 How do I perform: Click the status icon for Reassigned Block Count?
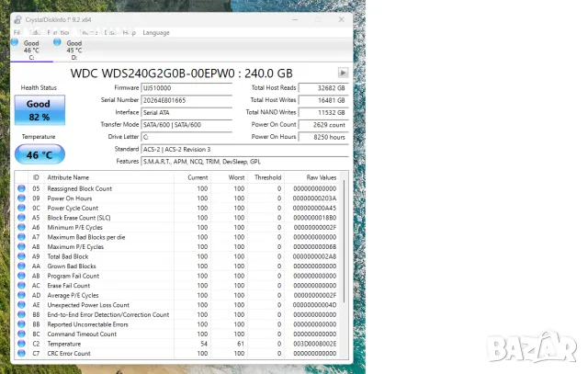coord(21,188)
